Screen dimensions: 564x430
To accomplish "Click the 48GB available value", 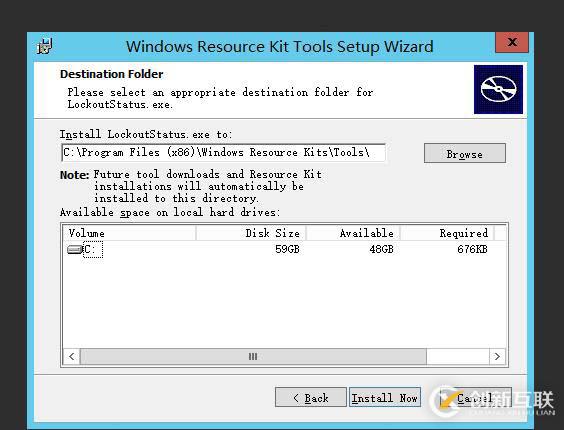I will 381,249.
